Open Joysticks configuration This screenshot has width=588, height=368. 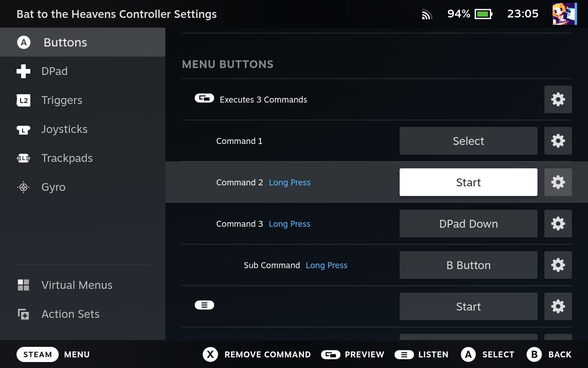(x=64, y=129)
